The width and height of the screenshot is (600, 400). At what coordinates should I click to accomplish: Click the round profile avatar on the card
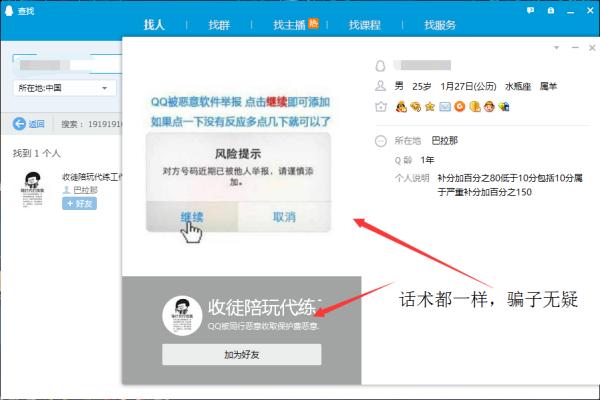(182, 316)
